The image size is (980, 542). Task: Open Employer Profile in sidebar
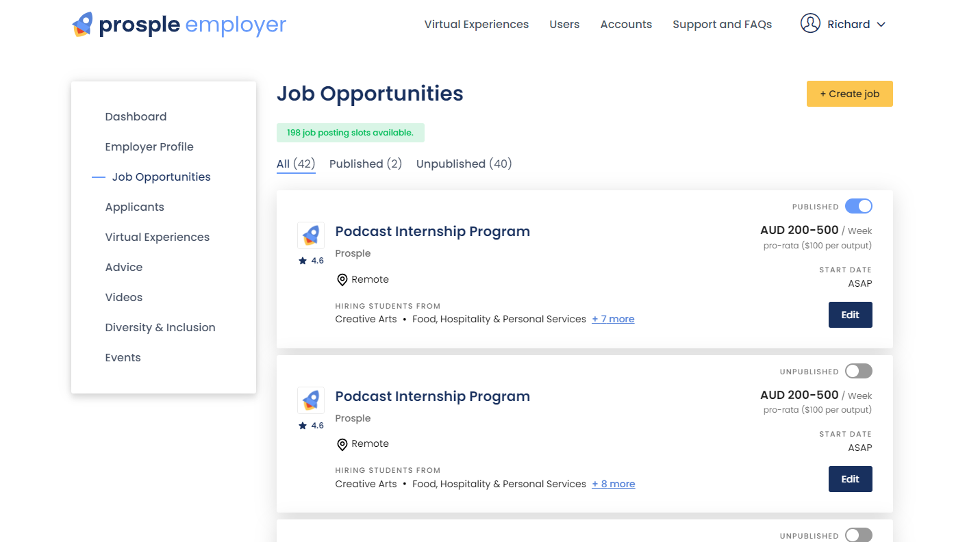point(149,146)
